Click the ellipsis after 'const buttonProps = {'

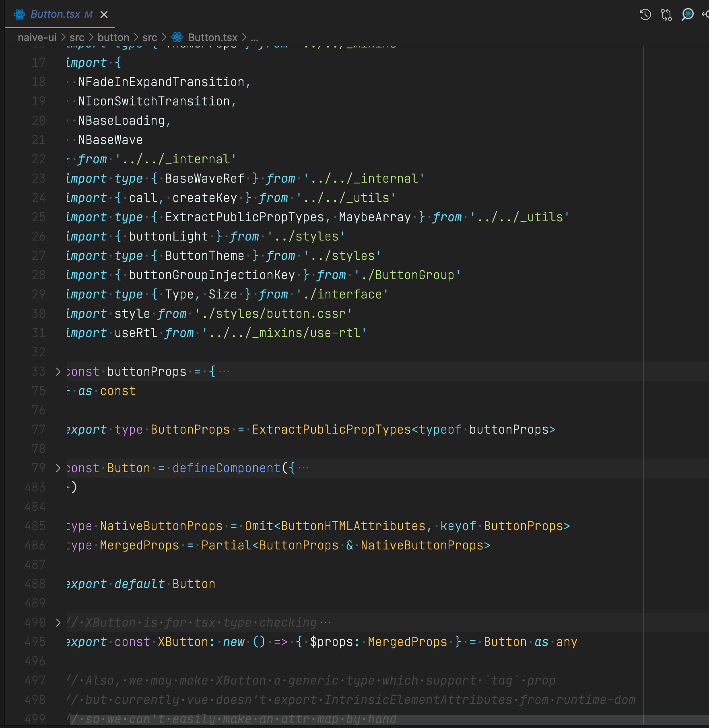click(x=224, y=372)
